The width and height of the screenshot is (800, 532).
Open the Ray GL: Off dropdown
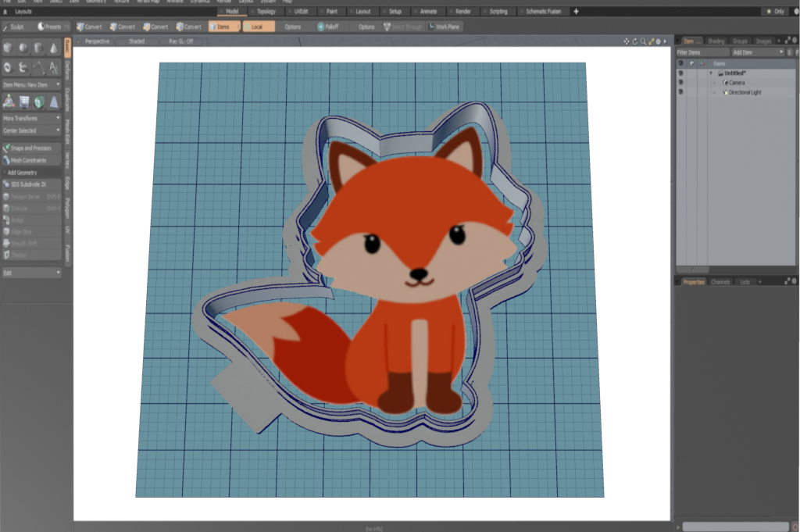click(x=180, y=41)
